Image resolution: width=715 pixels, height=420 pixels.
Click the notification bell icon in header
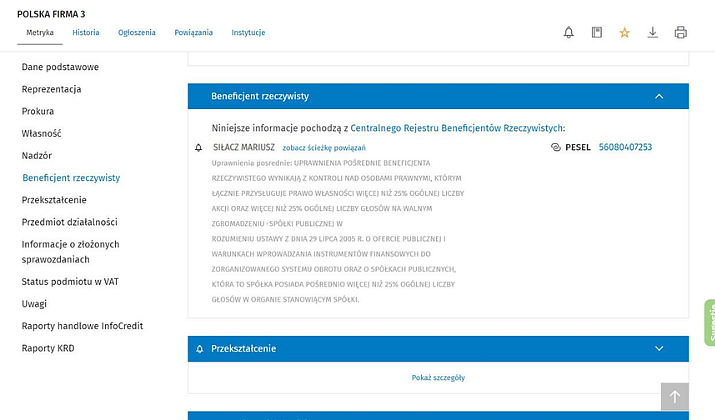569,33
